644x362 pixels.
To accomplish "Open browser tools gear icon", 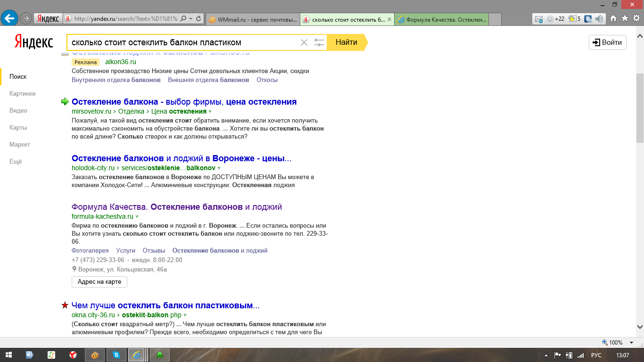I will tap(636, 18).
